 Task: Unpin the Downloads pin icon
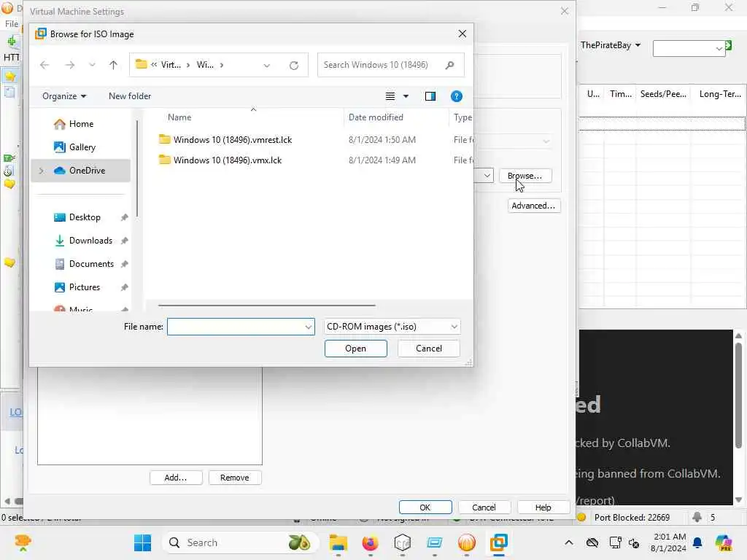coord(124,241)
